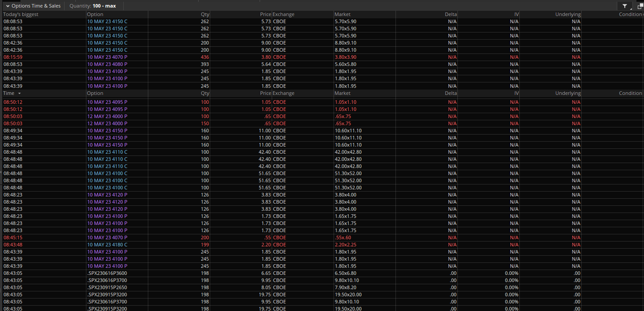Select the market 3.80x3.90 cell
Screen dimensions: 644x311
[346, 57]
